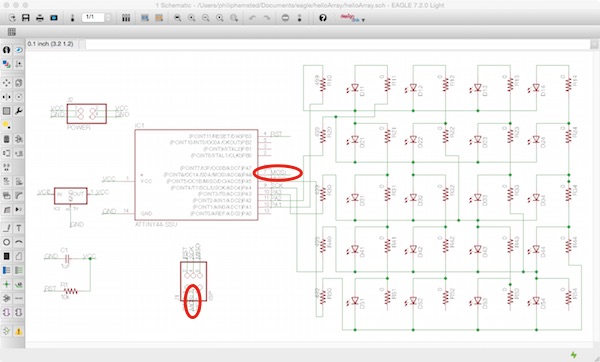Click the Use library icon

(126, 18)
